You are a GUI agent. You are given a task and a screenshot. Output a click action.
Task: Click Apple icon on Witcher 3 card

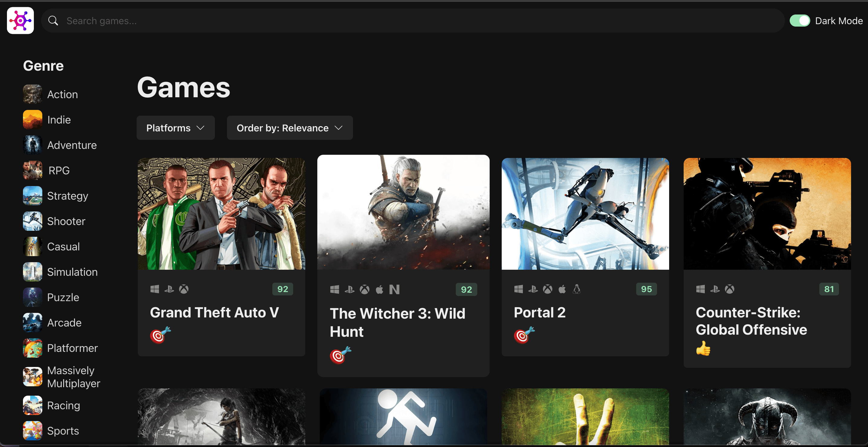(379, 289)
